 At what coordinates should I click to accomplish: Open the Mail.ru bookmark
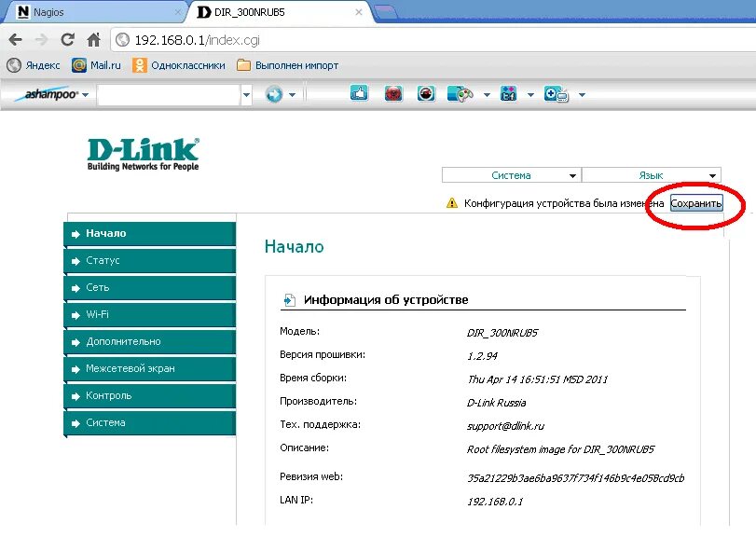[x=96, y=65]
